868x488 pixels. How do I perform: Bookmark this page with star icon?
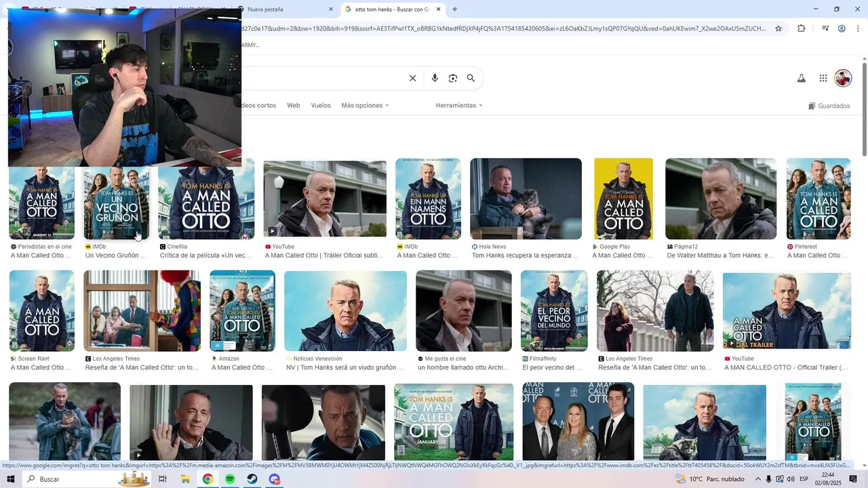[778, 28]
